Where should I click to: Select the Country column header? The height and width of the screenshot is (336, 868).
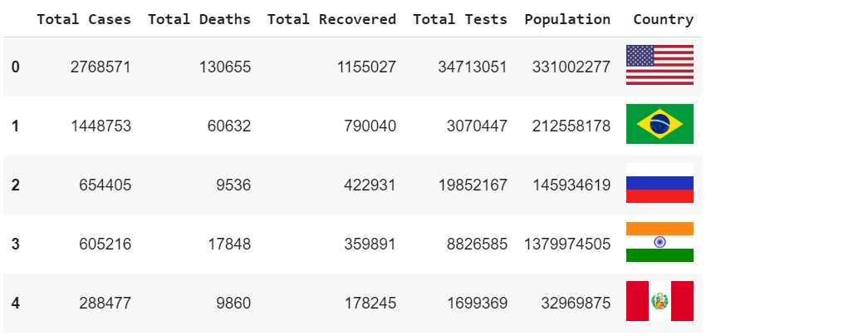663,20
